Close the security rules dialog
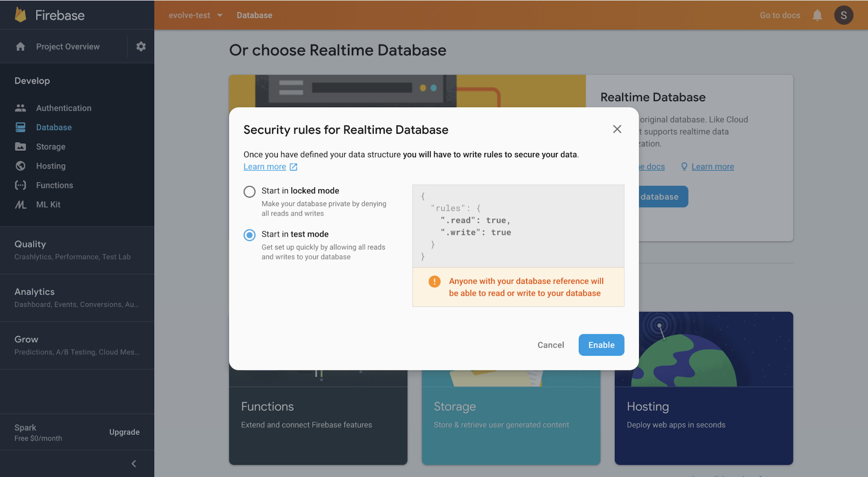This screenshot has height=477, width=868. pyautogui.click(x=617, y=129)
